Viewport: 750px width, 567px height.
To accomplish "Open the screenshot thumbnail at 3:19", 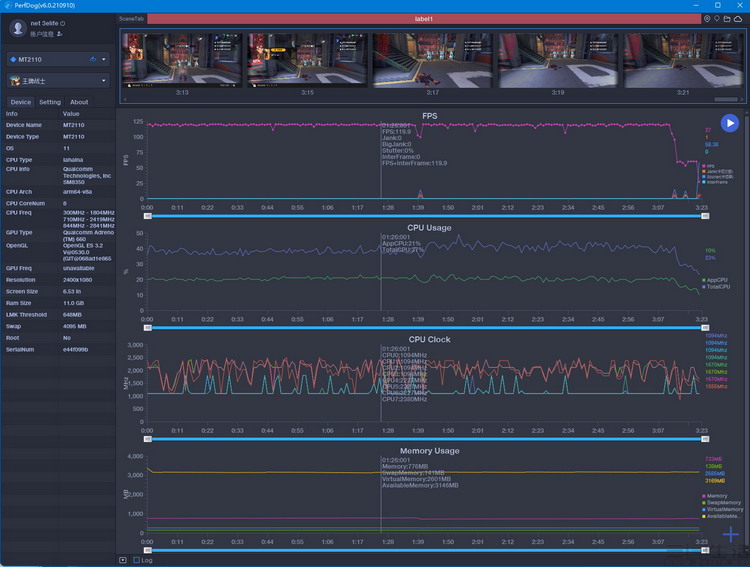I will 558,60.
